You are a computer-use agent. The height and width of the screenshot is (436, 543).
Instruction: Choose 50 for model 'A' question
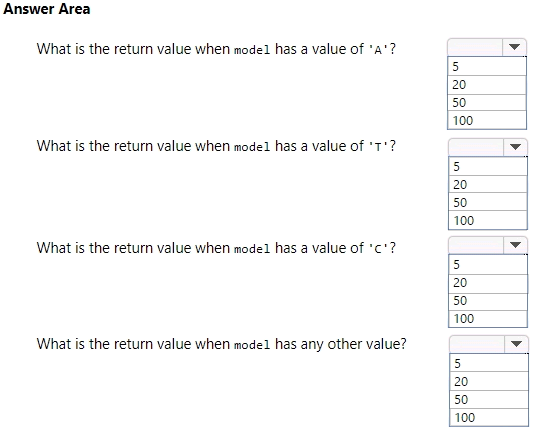click(x=487, y=103)
